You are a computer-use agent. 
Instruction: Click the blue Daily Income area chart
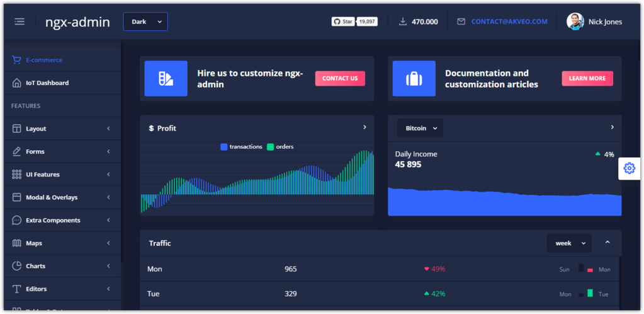pyautogui.click(x=504, y=202)
